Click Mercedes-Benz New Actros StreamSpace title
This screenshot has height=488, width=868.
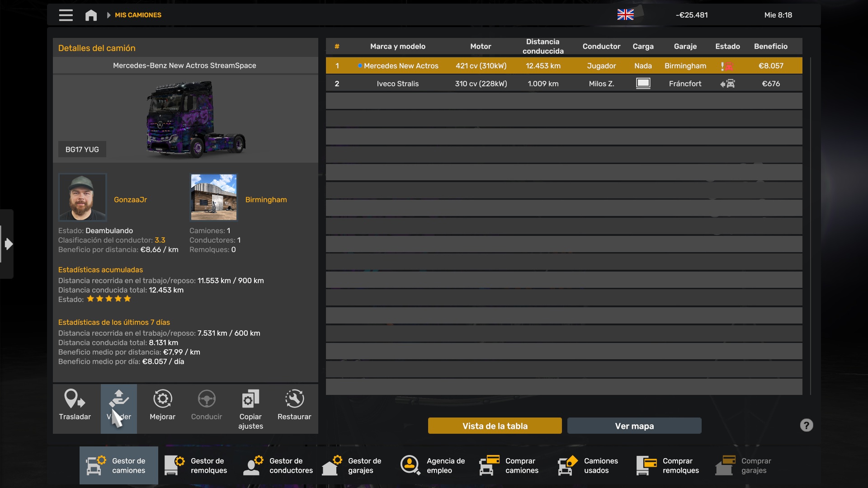pos(184,66)
